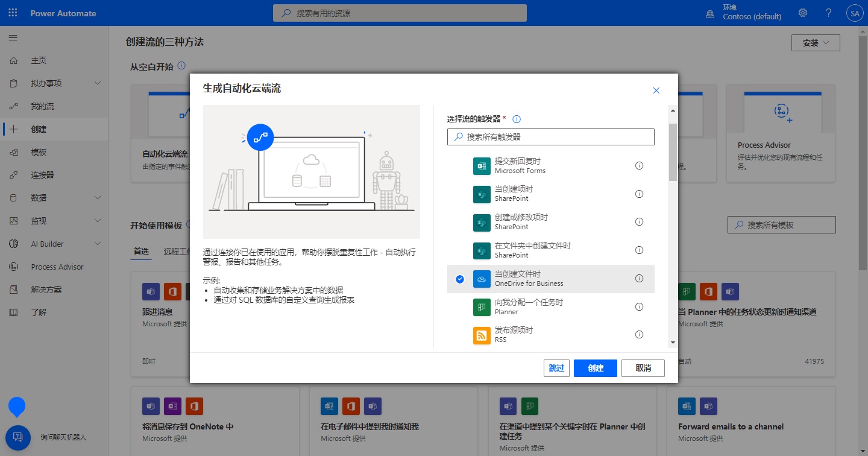This screenshot has width=868, height=456.
Task: Open the 环境 Contoso (default) environment picker
Action: pos(744,13)
